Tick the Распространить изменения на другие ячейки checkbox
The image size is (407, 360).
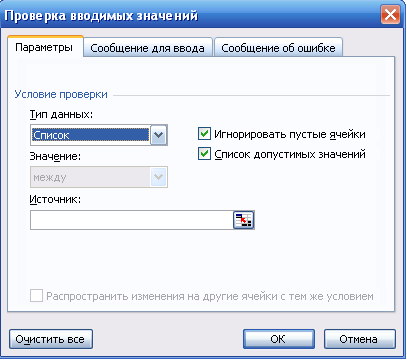[36, 296]
